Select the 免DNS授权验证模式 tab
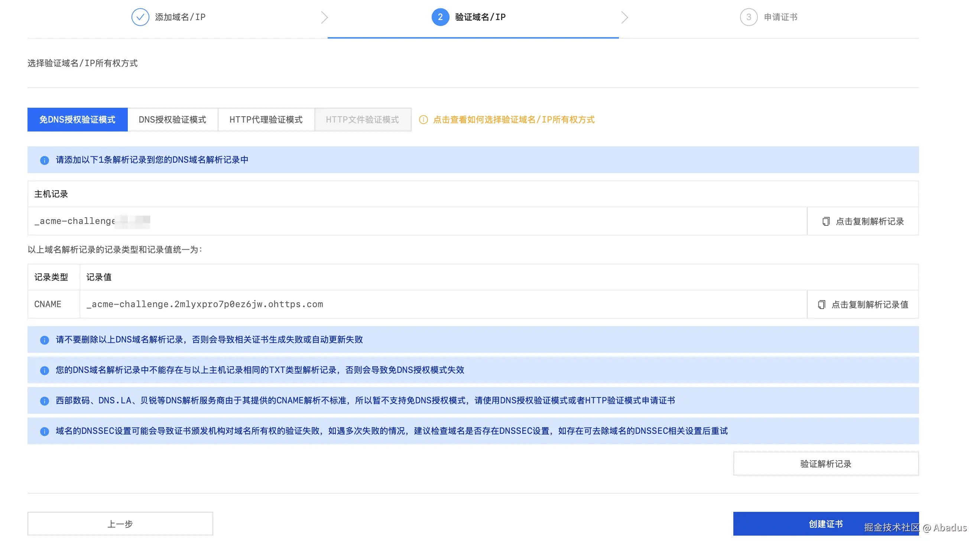This screenshot has width=980, height=546. (x=77, y=120)
